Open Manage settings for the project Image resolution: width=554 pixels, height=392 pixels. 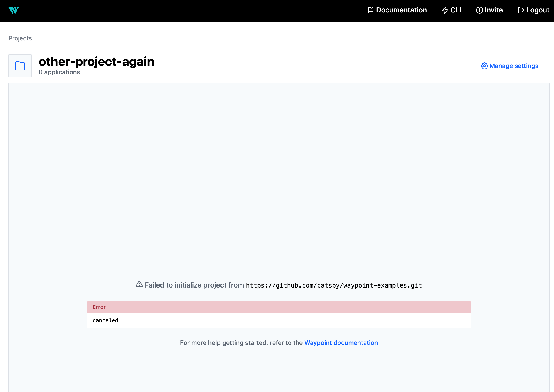[514, 66]
